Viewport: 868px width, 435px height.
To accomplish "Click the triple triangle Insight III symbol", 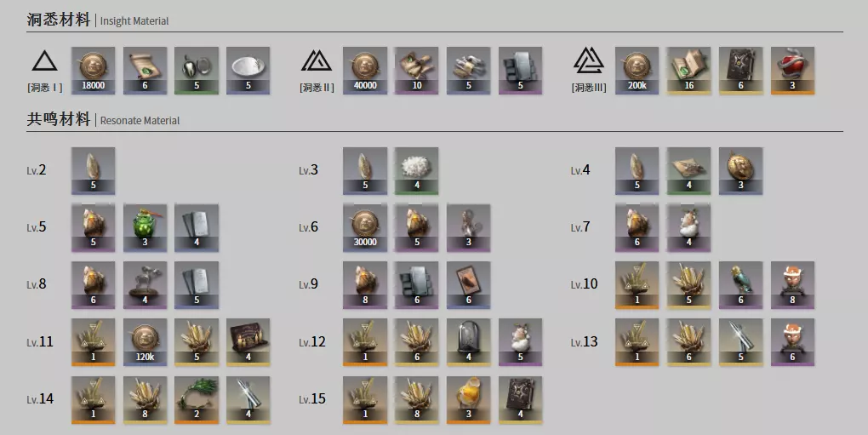I will tap(588, 61).
